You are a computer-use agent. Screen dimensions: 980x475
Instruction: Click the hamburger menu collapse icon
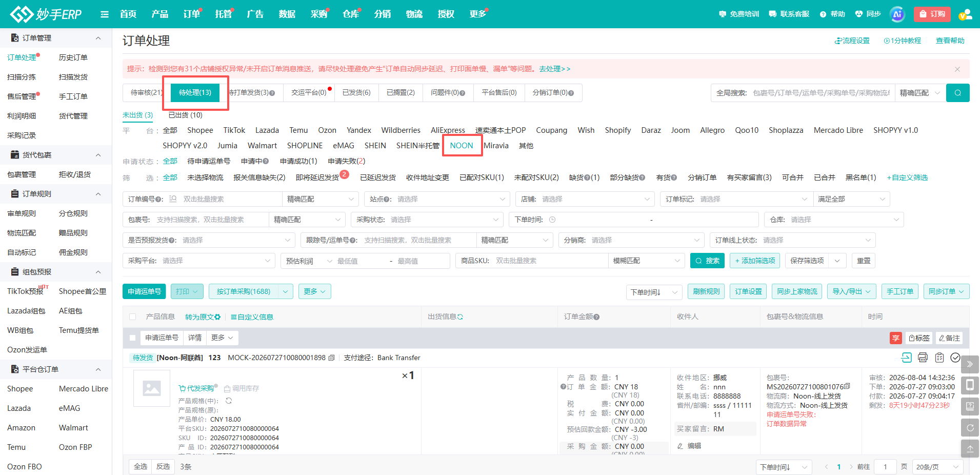[x=105, y=14]
